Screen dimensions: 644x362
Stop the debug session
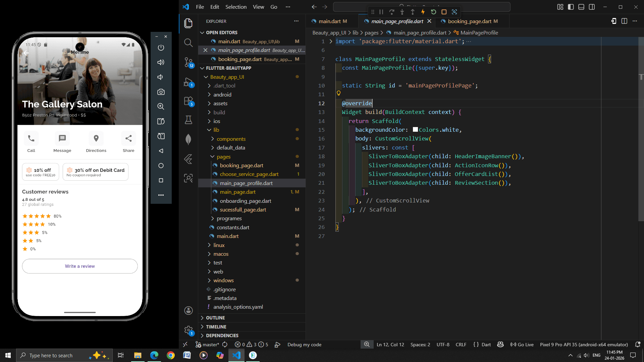pos(444,12)
